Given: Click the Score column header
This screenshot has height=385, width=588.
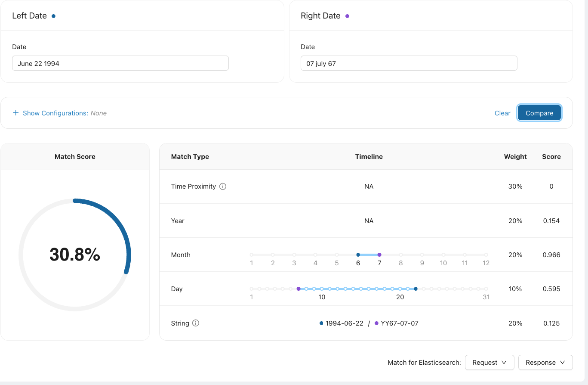Looking at the screenshot, I should [x=551, y=157].
